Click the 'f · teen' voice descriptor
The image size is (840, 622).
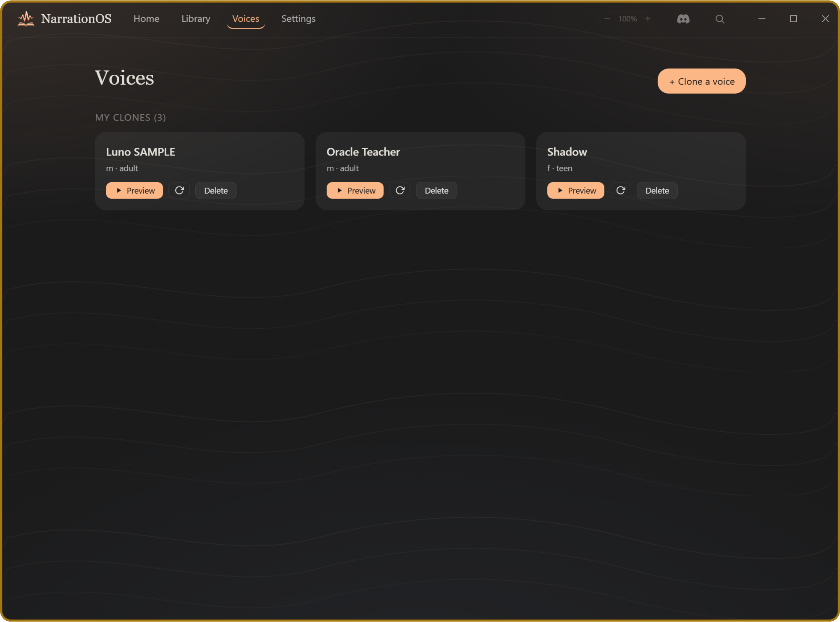560,168
